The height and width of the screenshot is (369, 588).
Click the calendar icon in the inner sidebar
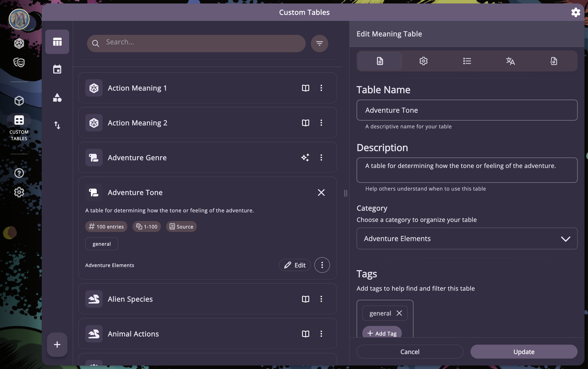click(57, 69)
